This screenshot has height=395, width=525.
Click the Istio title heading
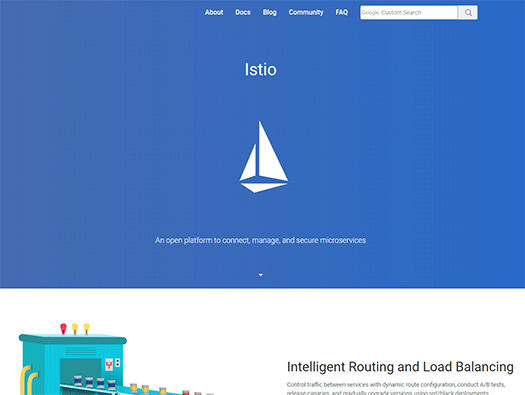click(x=260, y=70)
